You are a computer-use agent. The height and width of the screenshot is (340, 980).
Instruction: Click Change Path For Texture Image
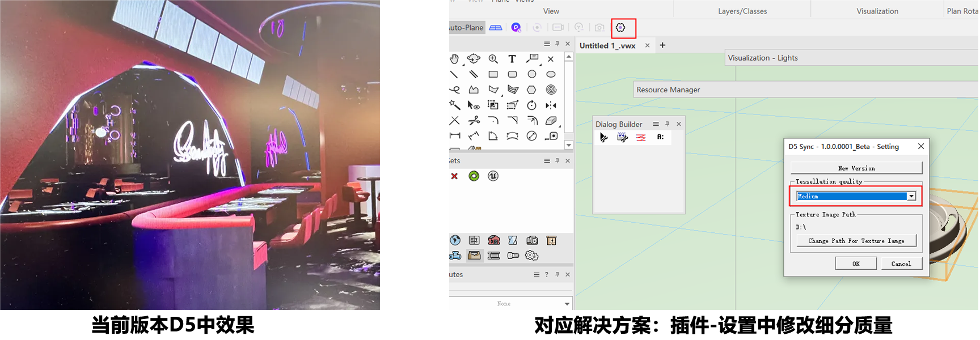(856, 241)
